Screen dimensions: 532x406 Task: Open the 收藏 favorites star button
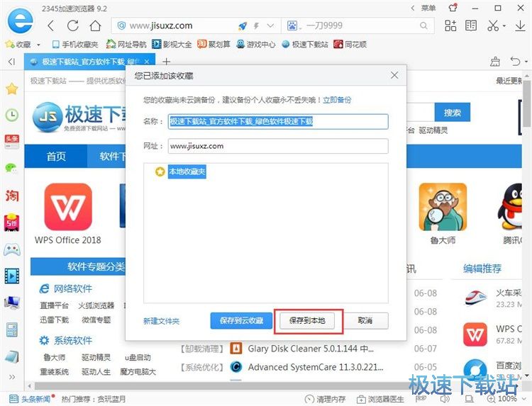point(18,45)
